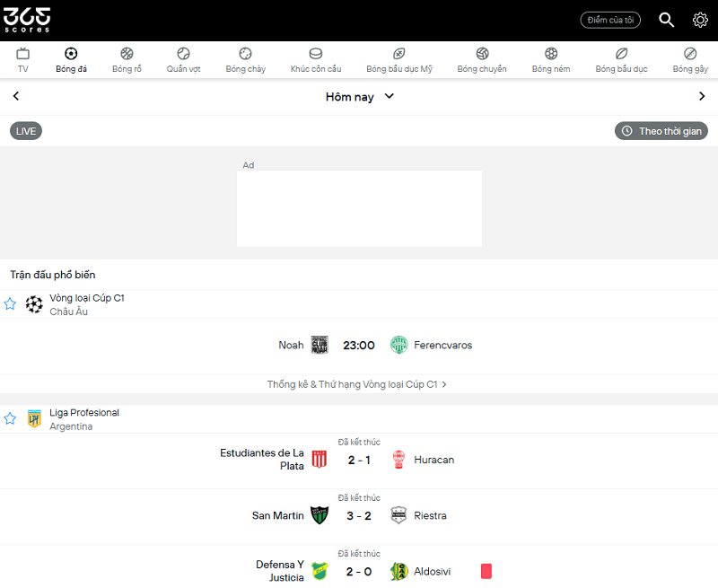Go to next day arrow
718x588 pixels.
(702, 96)
